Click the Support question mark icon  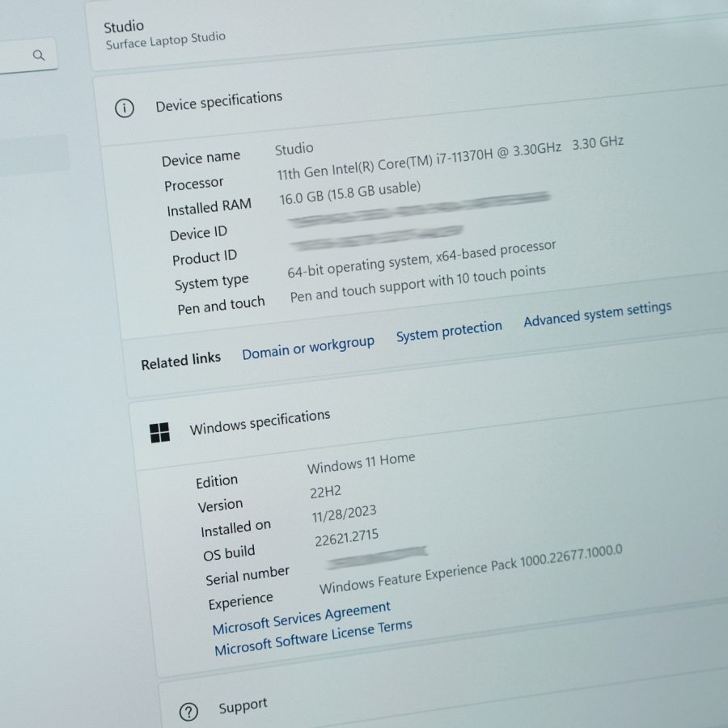pos(188,711)
